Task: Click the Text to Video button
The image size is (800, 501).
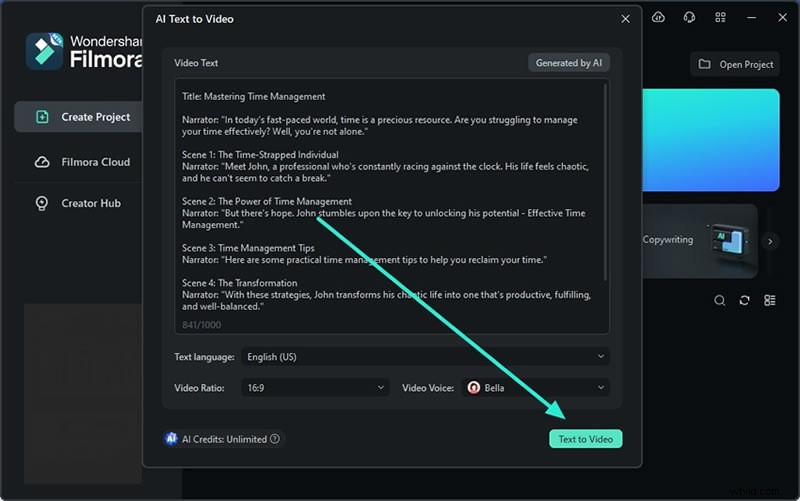Action: (x=585, y=439)
